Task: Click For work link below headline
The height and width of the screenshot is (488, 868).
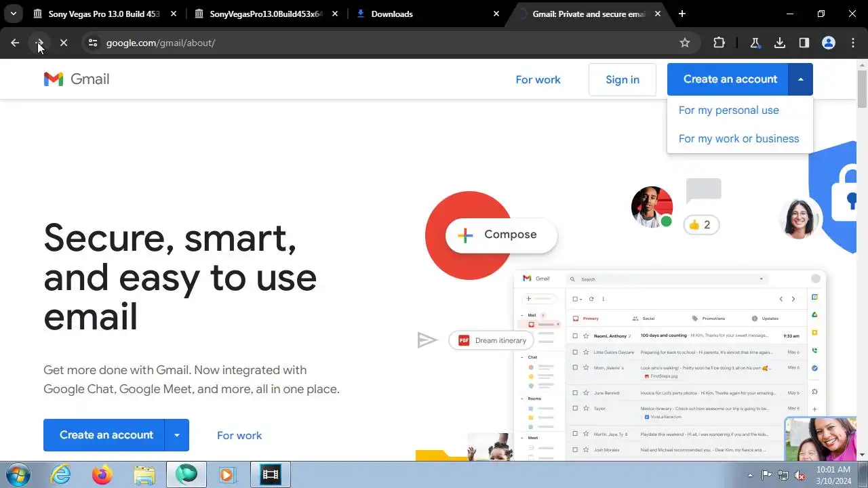Action: (x=239, y=435)
